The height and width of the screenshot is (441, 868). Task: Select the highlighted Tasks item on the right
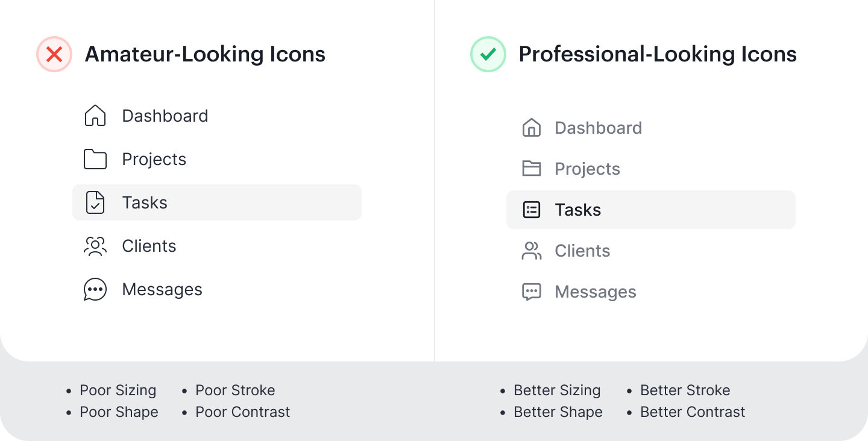650,210
